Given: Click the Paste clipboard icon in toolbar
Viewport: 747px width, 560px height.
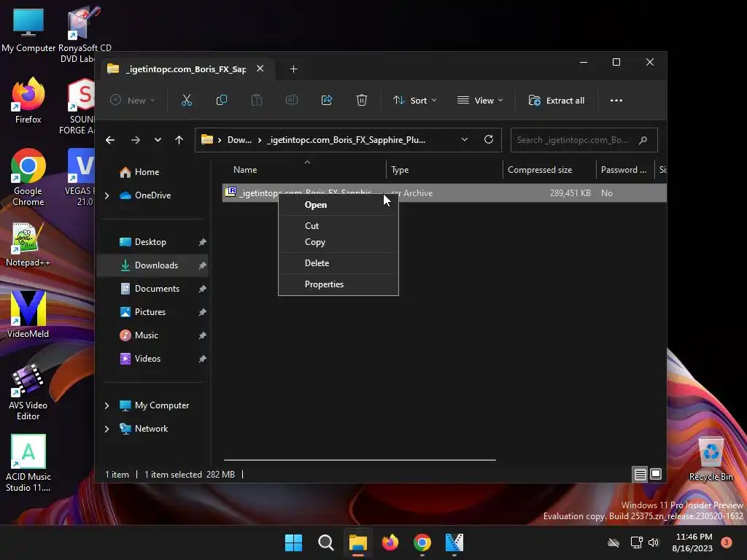Looking at the screenshot, I should tap(257, 101).
